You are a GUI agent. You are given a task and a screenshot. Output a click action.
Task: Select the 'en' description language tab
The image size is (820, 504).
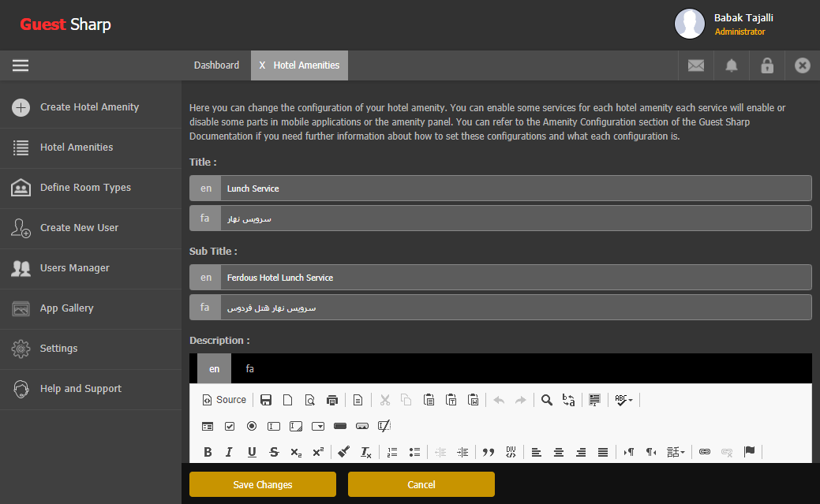click(x=215, y=368)
